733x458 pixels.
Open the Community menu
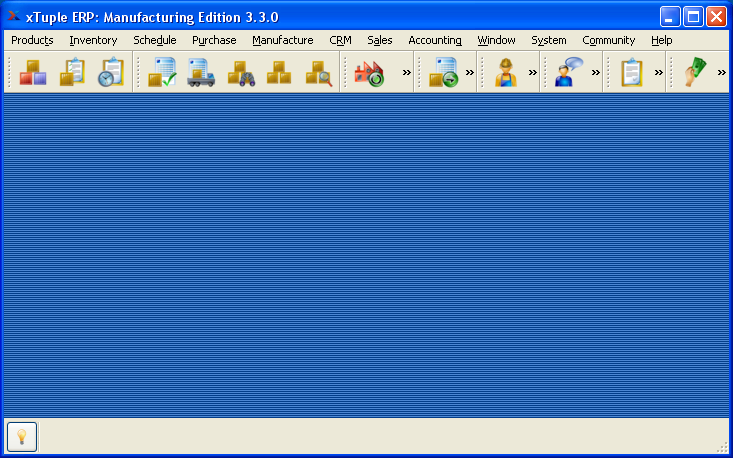[609, 41]
